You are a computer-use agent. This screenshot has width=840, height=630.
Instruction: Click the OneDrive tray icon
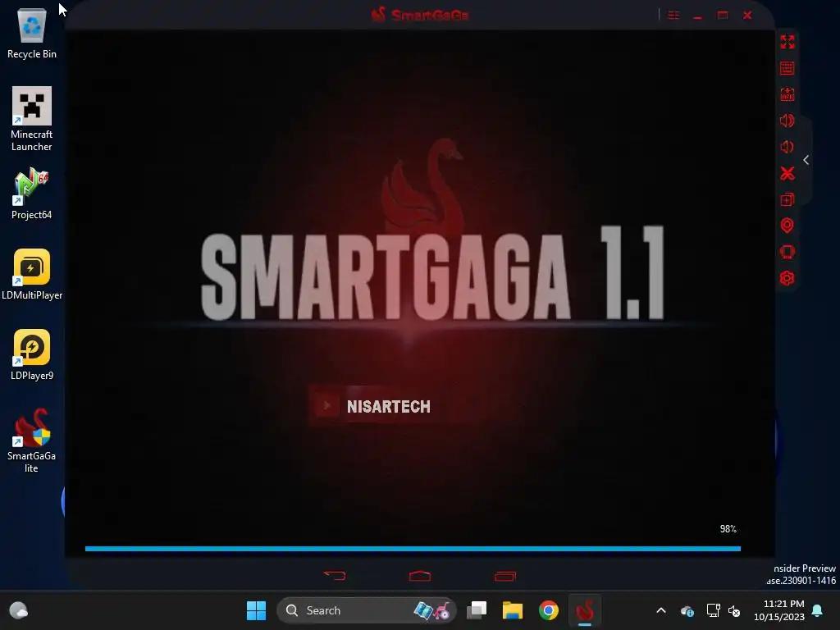[687, 610]
